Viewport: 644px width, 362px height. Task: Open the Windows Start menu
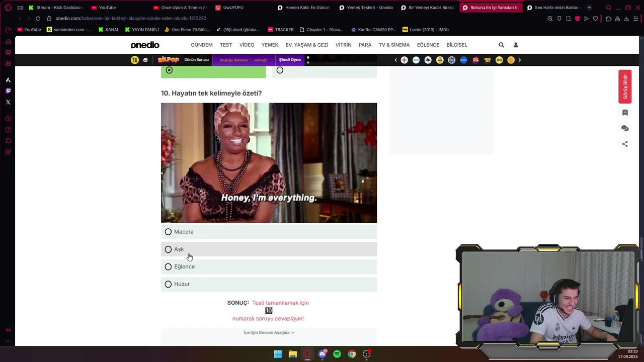tap(278, 354)
